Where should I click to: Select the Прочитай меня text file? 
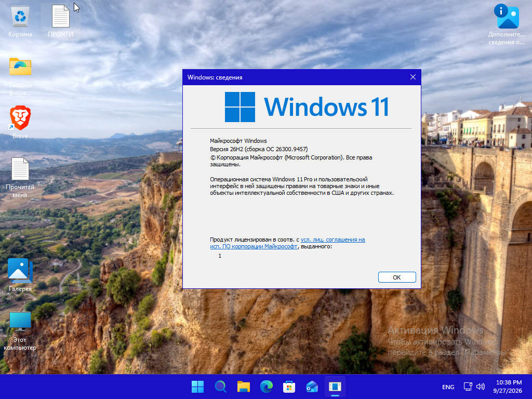click(20, 178)
